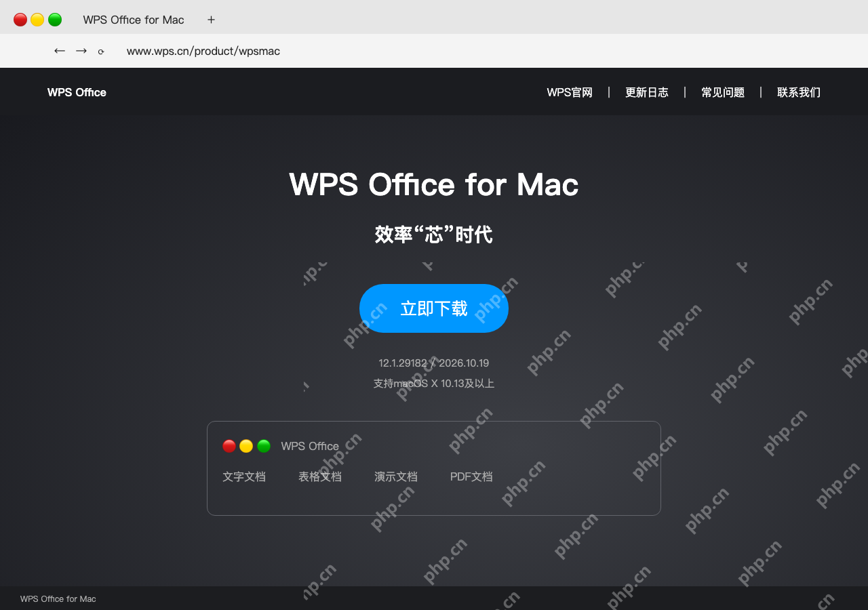Click the green dot in the WPS Office preview card
Image resolution: width=868 pixels, height=610 pixels.
pos(264,446)
